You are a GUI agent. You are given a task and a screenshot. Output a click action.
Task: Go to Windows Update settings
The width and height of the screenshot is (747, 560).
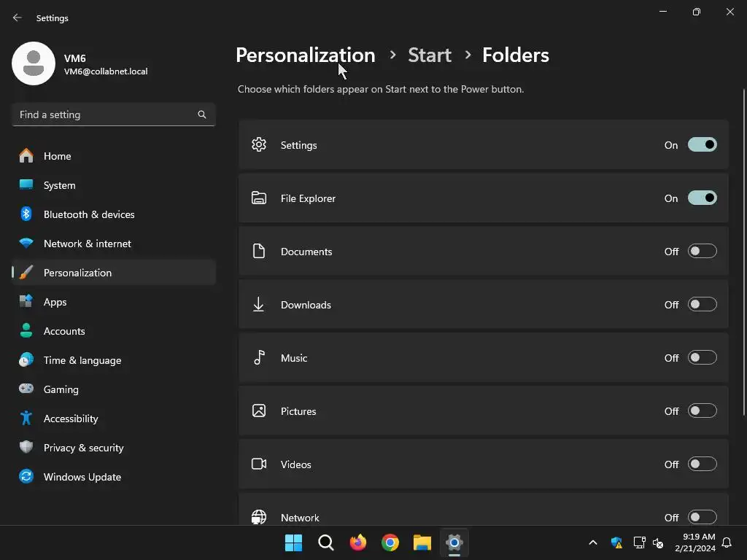point(82,477)
